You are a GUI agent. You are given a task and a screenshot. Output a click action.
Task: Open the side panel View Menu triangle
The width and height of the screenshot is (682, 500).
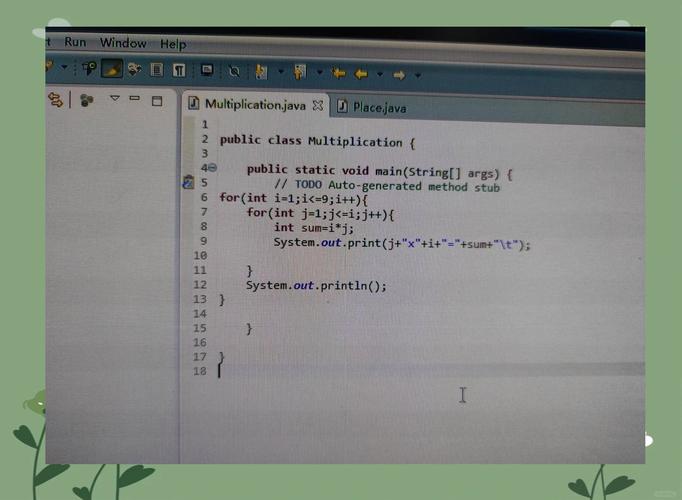[115, 99]
